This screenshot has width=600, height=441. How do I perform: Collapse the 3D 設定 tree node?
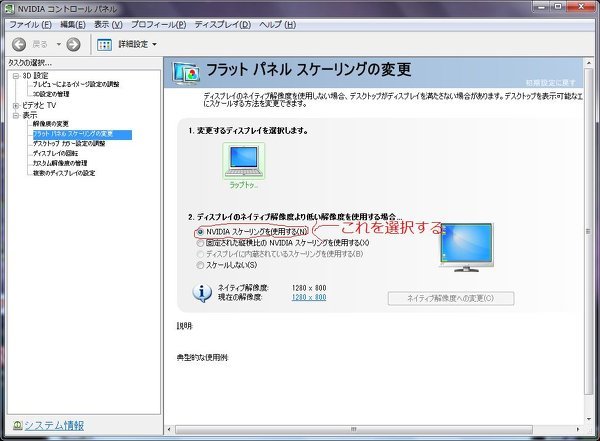pos(15,76)
